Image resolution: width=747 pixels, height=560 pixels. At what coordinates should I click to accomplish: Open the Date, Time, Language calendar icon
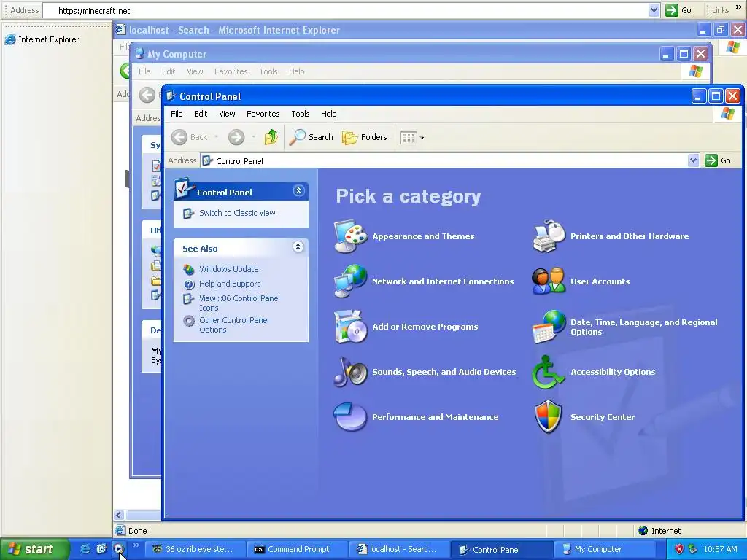tap(549, 327)
